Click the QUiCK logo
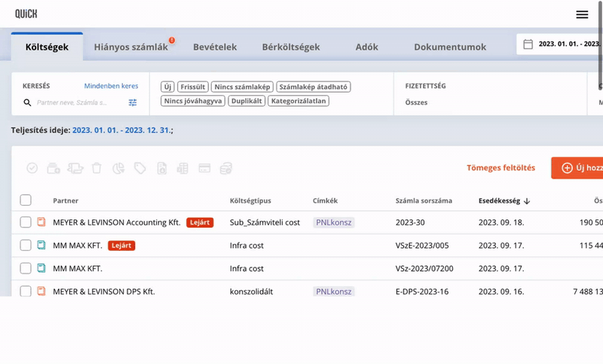This screenshot has width=603, height=364. [x=26, y=14]
